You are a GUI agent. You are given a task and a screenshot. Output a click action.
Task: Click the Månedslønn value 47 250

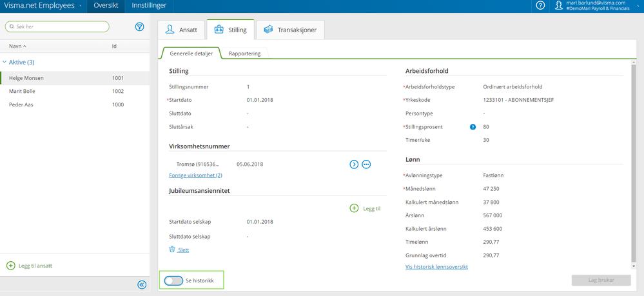(x=491, y=189)
